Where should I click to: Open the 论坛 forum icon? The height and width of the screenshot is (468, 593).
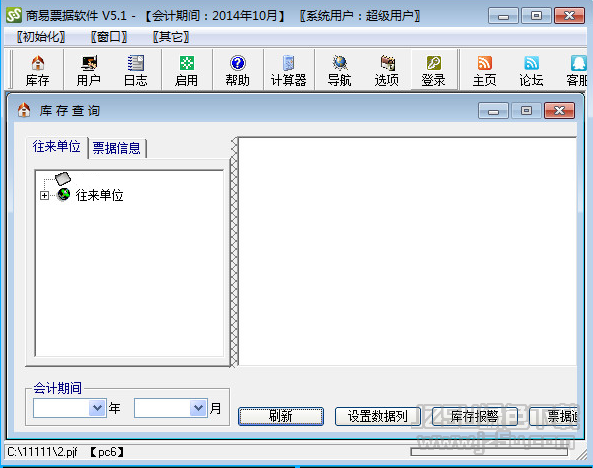coord(531,70)
